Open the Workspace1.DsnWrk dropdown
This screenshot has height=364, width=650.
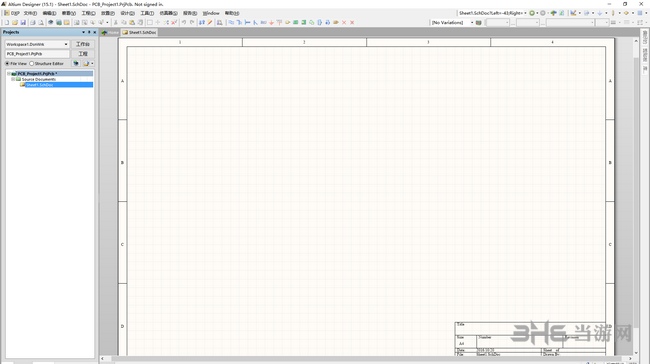point(37,44)
